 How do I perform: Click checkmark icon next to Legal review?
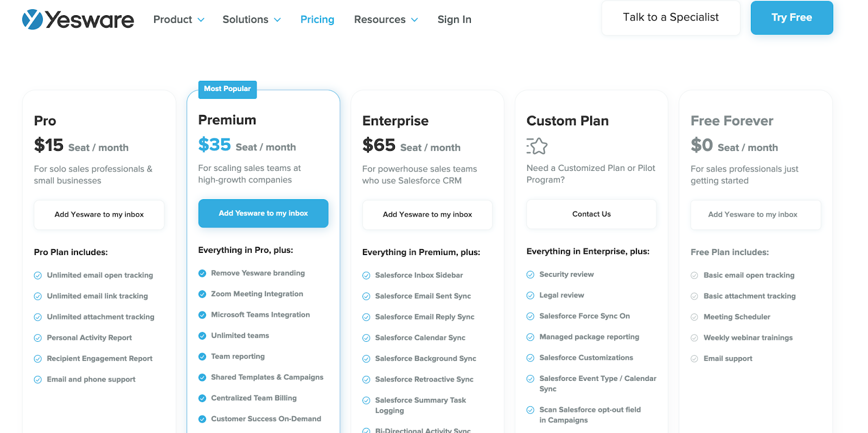[x=531, y=296]
